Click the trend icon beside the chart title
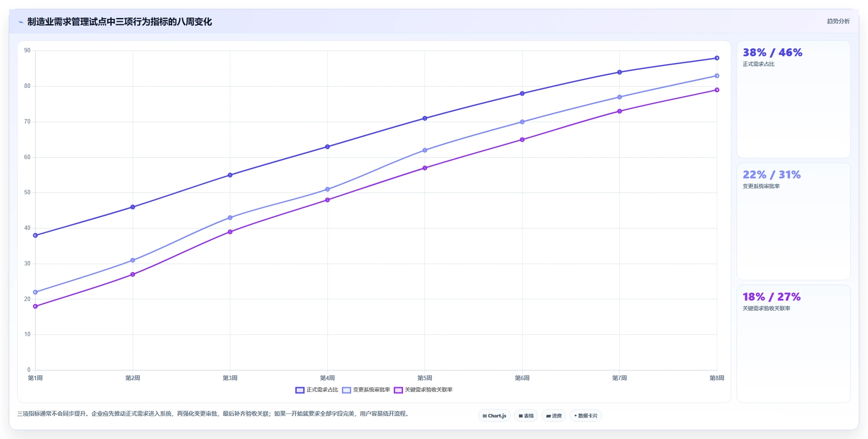This screenshot has height=439, width=868. pyautogui.click(x=21, y=22)
